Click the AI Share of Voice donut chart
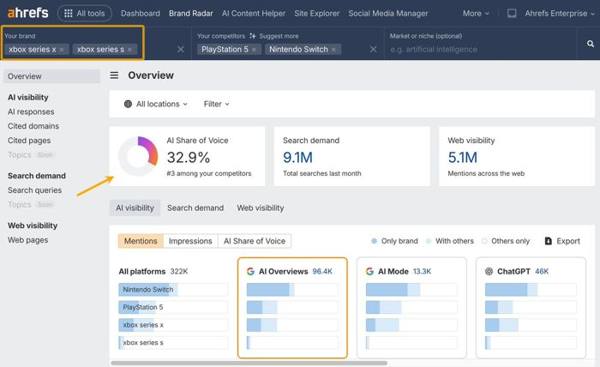 click(x=138, y=156)
